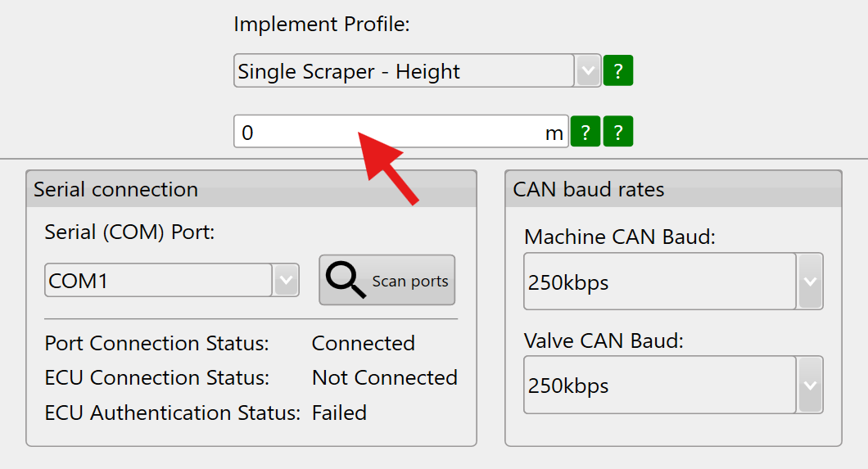868x469 pixels.
Task: Click the last green help icon beside meters field
Action: [617, 132]
